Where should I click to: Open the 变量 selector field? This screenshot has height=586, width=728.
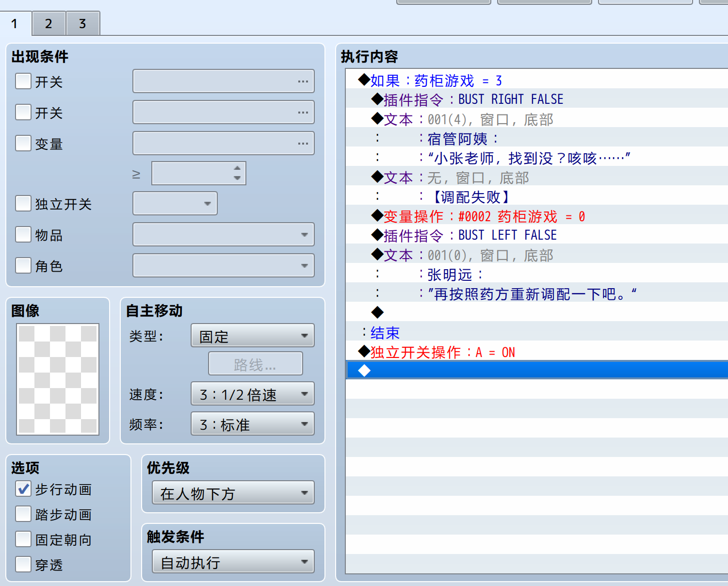point(224,143)
